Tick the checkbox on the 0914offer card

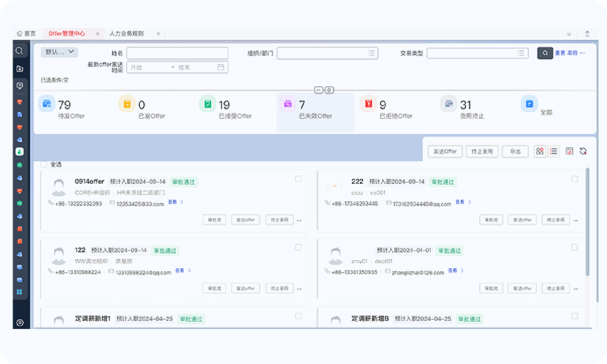click(x=298, y=179)
